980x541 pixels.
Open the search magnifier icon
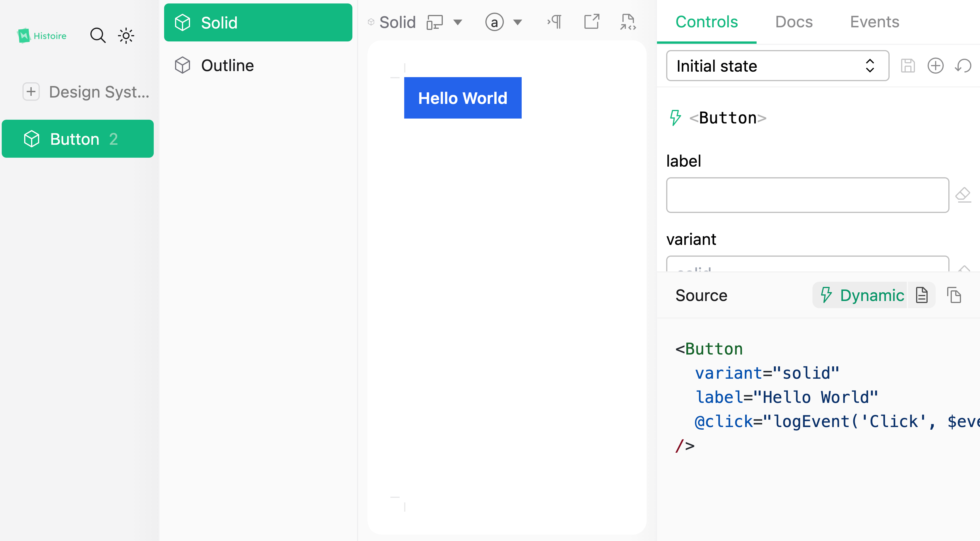98,35
